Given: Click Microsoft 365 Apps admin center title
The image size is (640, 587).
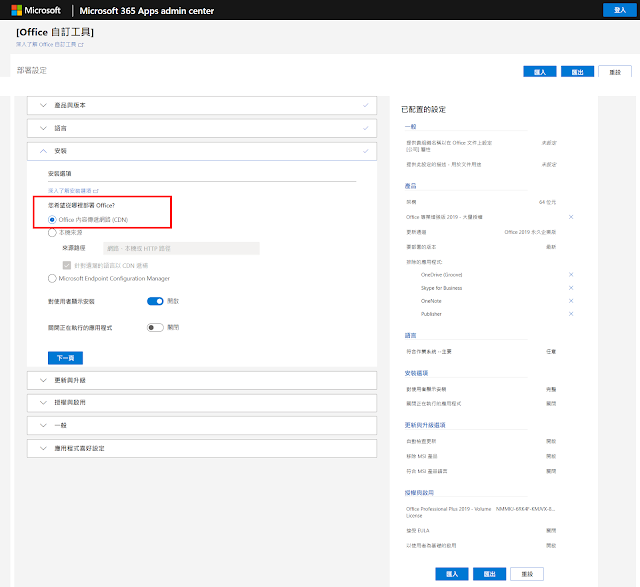Looking at the screenshot, I should click(x=147, y=11).
